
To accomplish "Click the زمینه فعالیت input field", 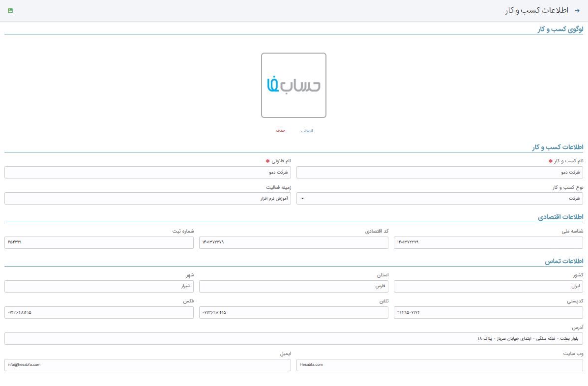I will 148,199.
